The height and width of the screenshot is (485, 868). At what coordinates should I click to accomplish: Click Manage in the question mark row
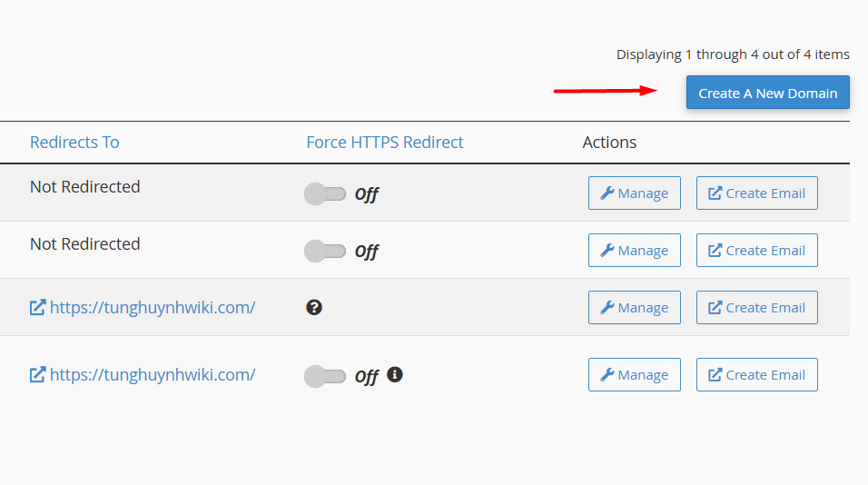tap(635, 307)
